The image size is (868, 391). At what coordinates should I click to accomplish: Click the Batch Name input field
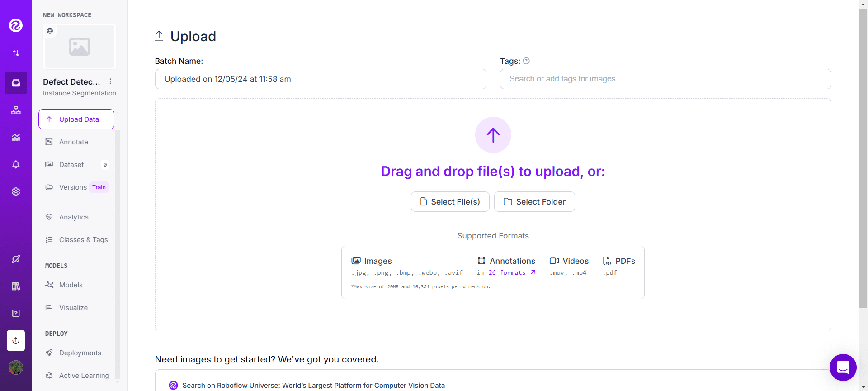(321, 79)
